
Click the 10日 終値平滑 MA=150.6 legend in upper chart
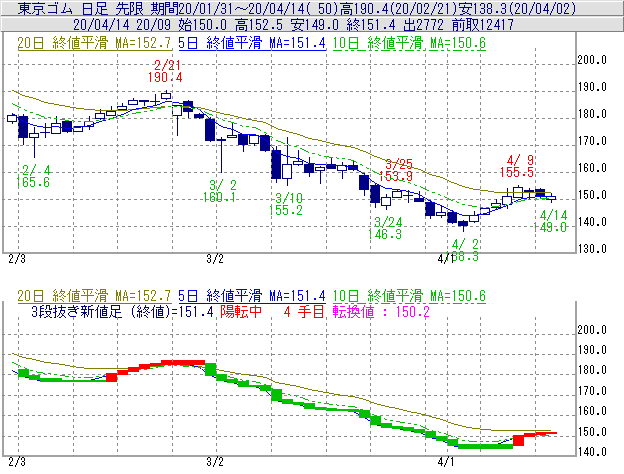pos(409,43)
